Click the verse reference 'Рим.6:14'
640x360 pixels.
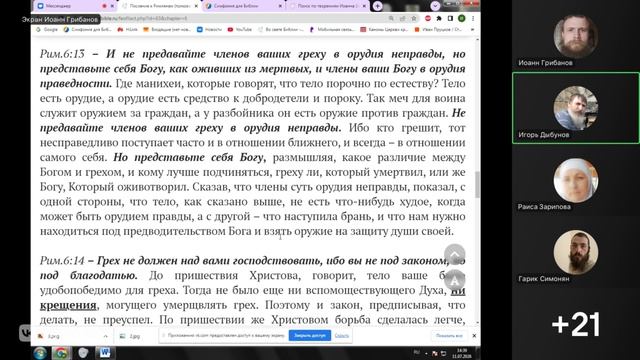click(x=62, y=260)
